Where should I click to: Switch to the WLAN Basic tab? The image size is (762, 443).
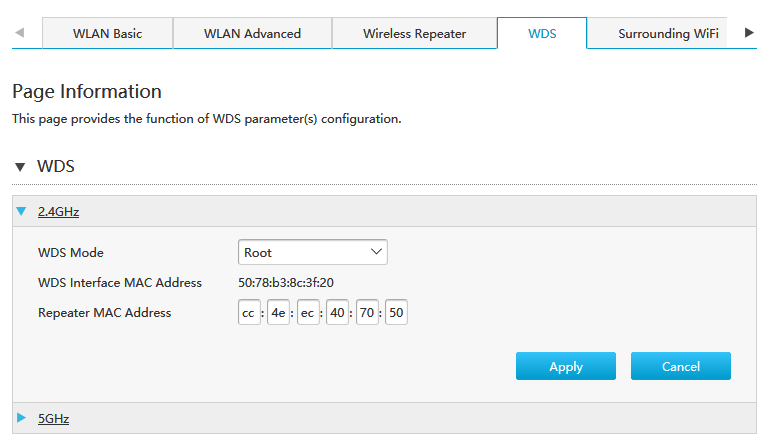107,33
